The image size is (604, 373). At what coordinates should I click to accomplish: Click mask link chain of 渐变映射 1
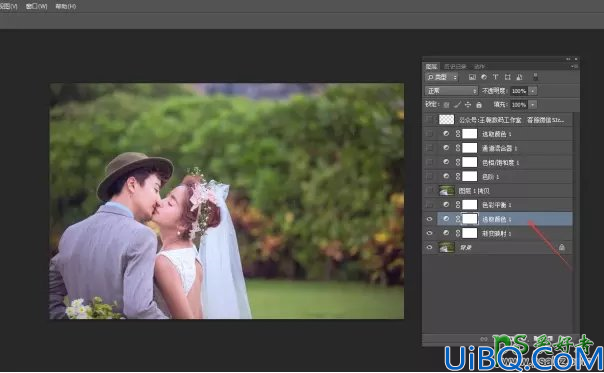[x=458, y=233]
